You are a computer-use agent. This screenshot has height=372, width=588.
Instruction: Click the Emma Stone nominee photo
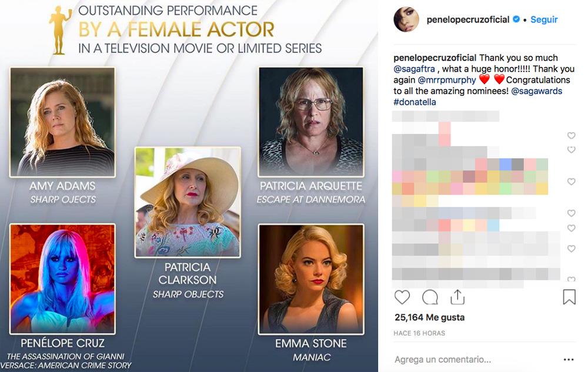click(311, 277)
